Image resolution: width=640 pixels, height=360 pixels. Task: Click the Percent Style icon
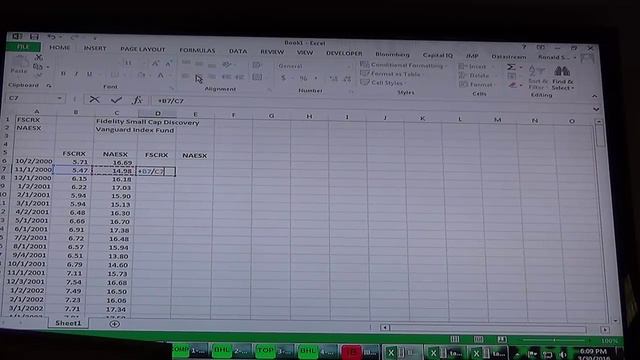tap(303, 78)
